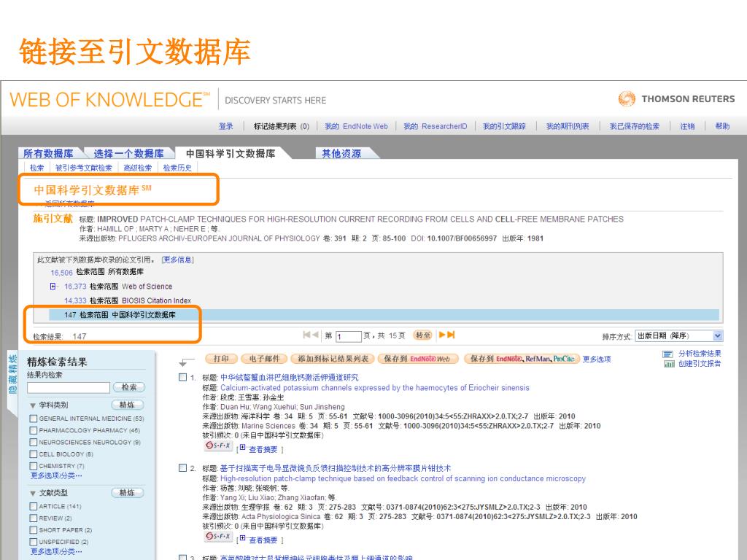
Task: Click the SFX icon under result 1
Action: (218, 446)
